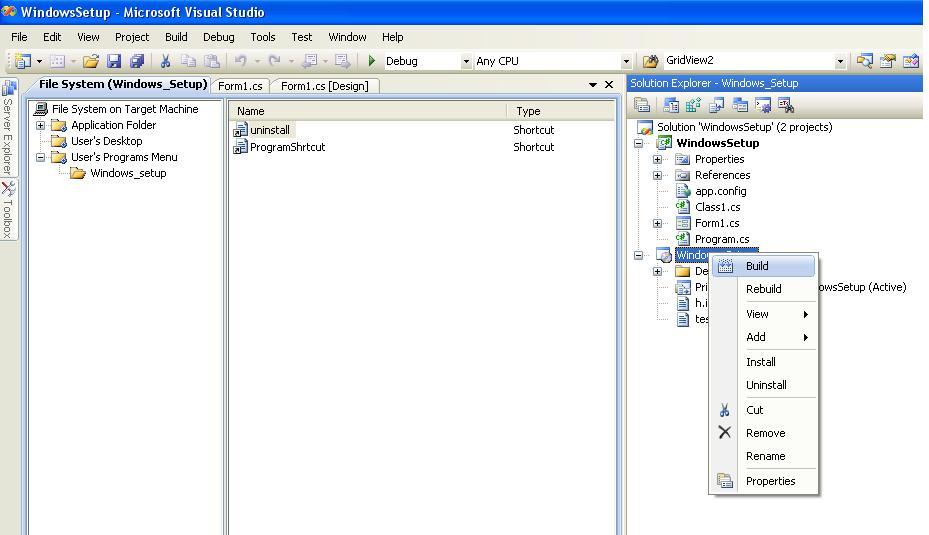Open the Add submenu in context menu

click(763, 337)
